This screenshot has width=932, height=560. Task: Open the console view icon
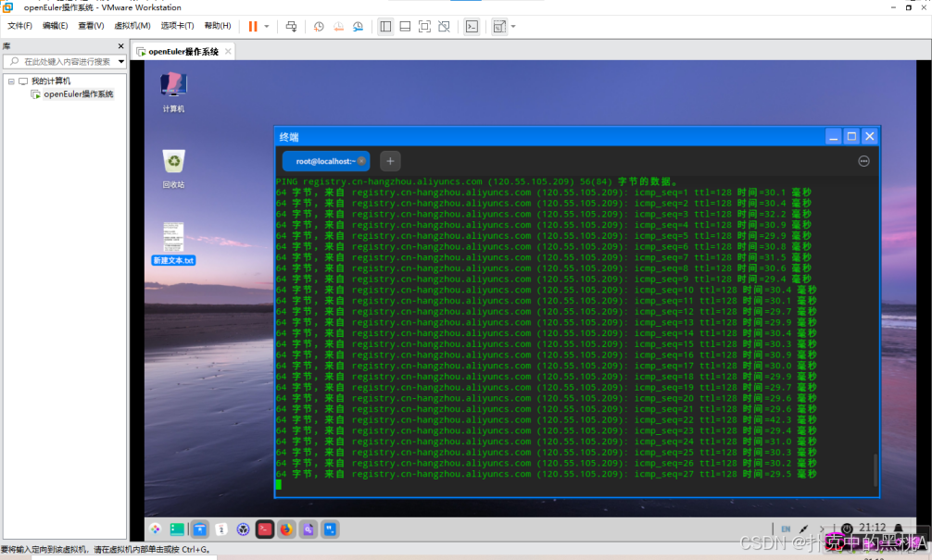tap(472, 26)
